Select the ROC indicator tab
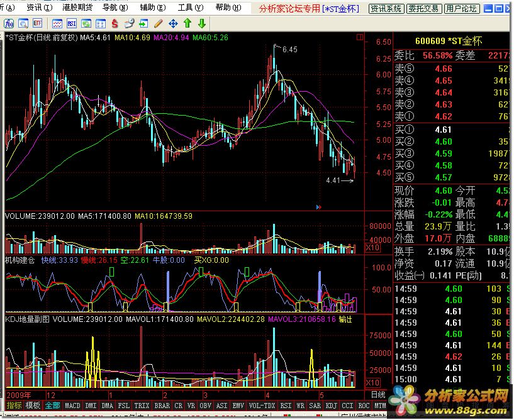 pos(364,406)
